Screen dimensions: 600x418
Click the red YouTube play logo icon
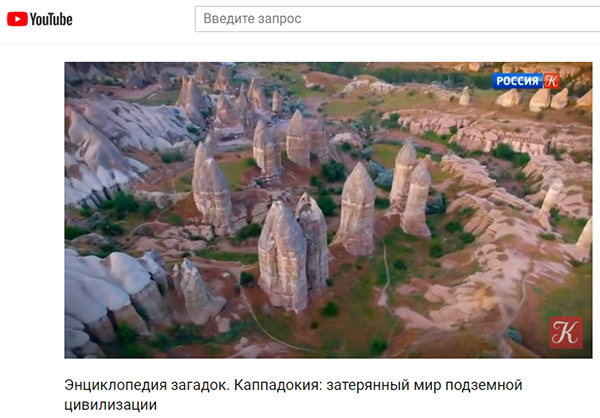tap(17, 19)
